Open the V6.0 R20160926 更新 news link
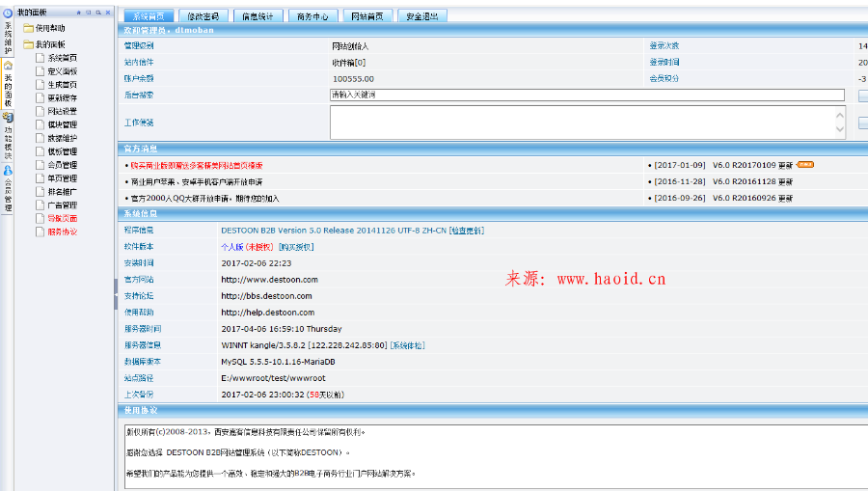Screen dimensions: 868x491 click(x=753, y=198)
